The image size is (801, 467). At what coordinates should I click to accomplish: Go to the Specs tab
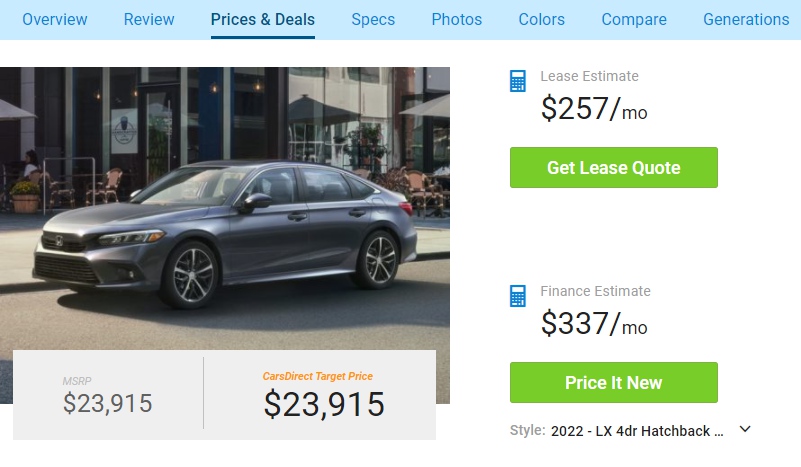(373, 19)
